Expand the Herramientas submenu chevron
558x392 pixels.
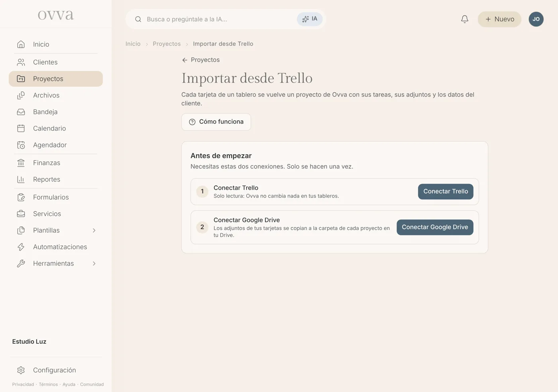click(x=94, y=263)
